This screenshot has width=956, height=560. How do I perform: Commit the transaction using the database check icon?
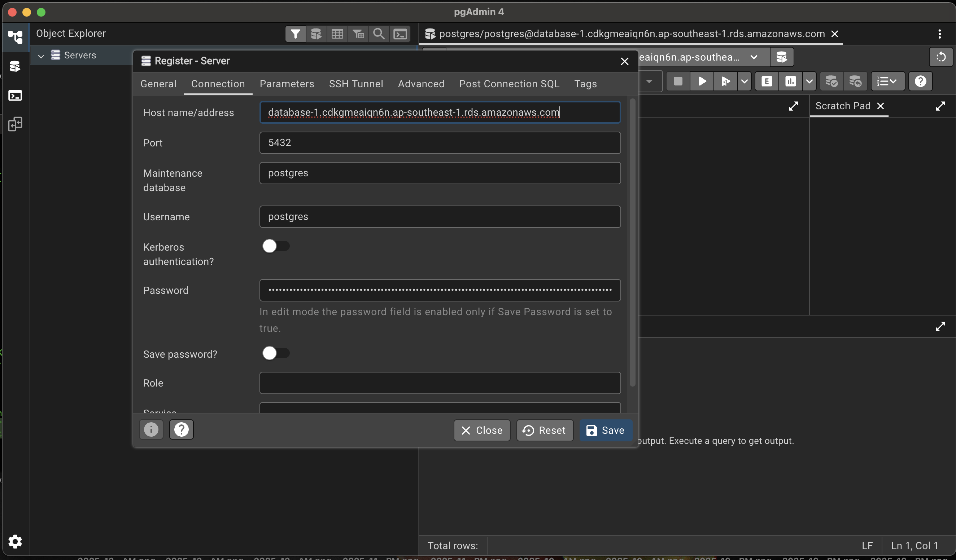pyautogui.click(x=831, y=81)
